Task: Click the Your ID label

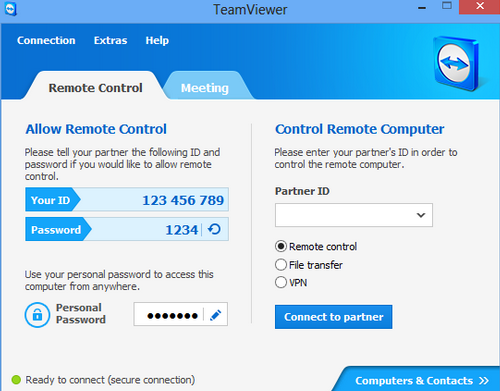Action: tap(50, 200)
